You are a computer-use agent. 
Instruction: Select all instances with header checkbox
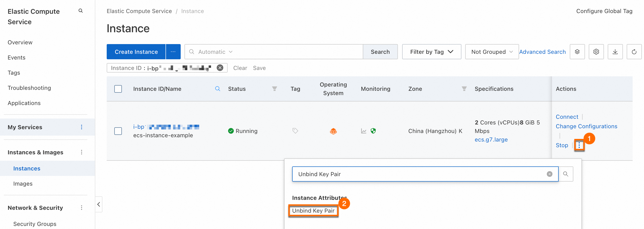[118, 89]
